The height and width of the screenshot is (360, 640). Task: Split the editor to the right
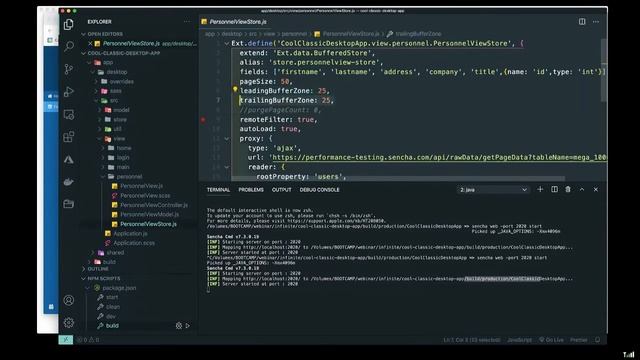(x=582, y=22)
